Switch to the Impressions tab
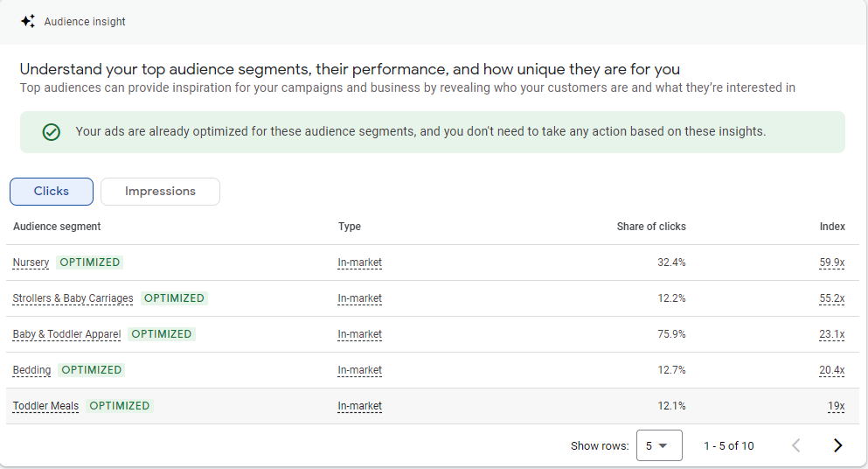Viewport: 868px width, 469px height. click(160, 192)
